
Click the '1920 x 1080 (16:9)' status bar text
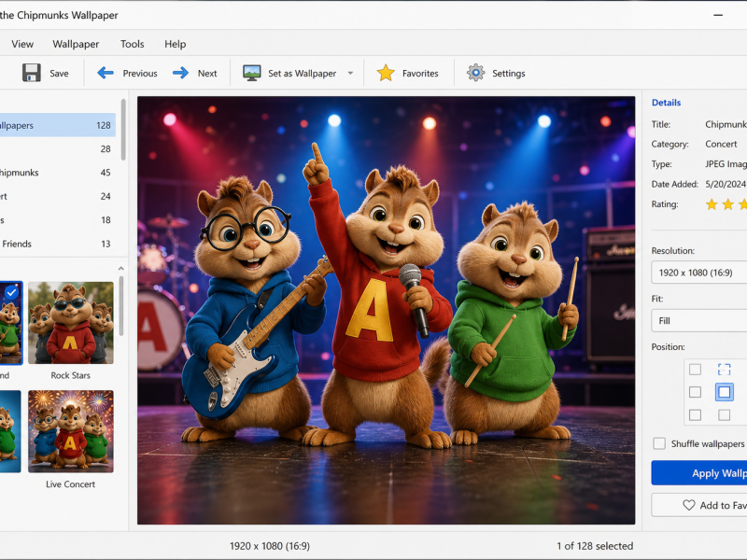[x=270, y=546]
